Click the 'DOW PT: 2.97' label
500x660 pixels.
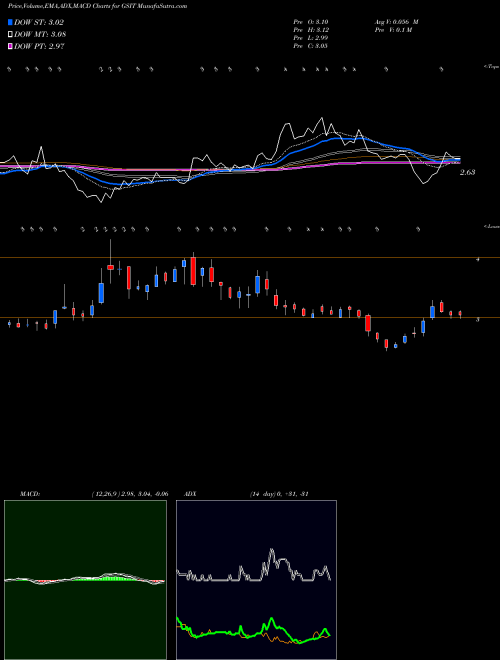[39, 46]
